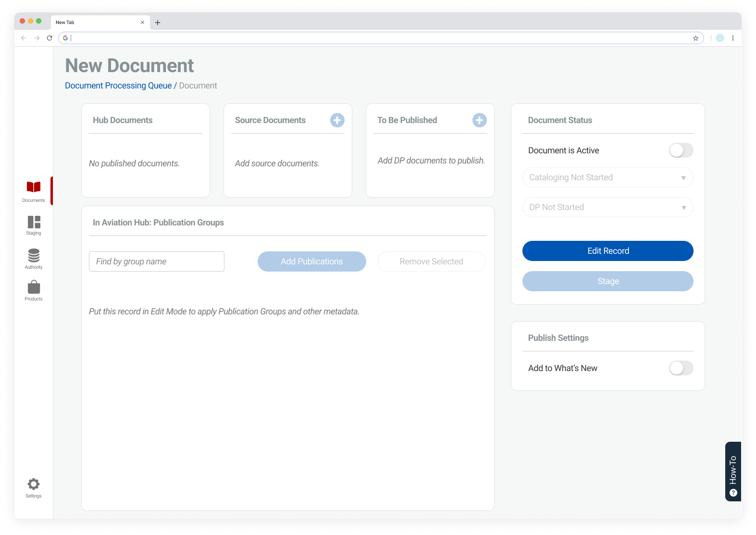The image size is (756, 535).
Task: Toggle Document is Active switch
Action: coord(681,150)
